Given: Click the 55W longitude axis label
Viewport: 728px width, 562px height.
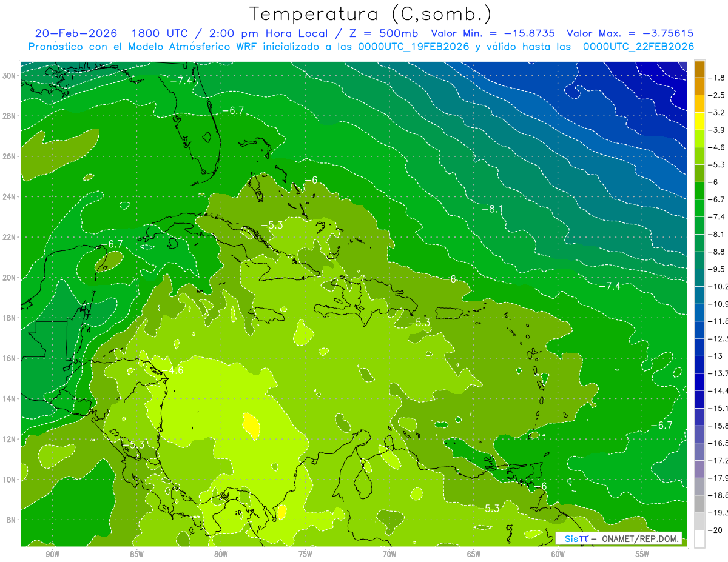Looking at the screenshot, I should point(642,554).
